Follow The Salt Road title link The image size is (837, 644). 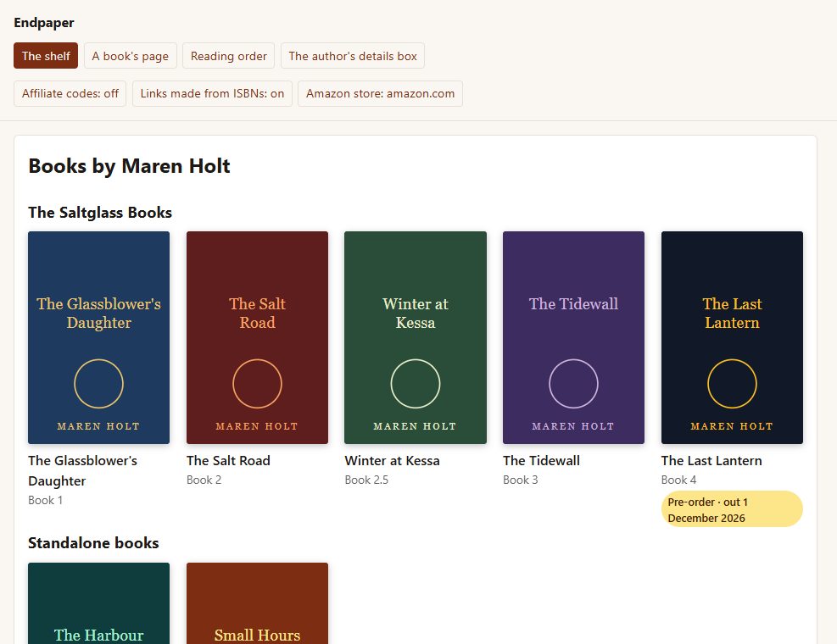click(228, 460)
